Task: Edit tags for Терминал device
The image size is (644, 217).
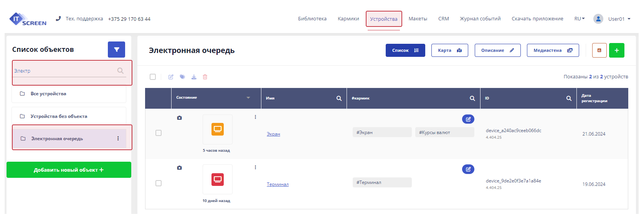Action: pyautogui.click(x=468, y=169)
